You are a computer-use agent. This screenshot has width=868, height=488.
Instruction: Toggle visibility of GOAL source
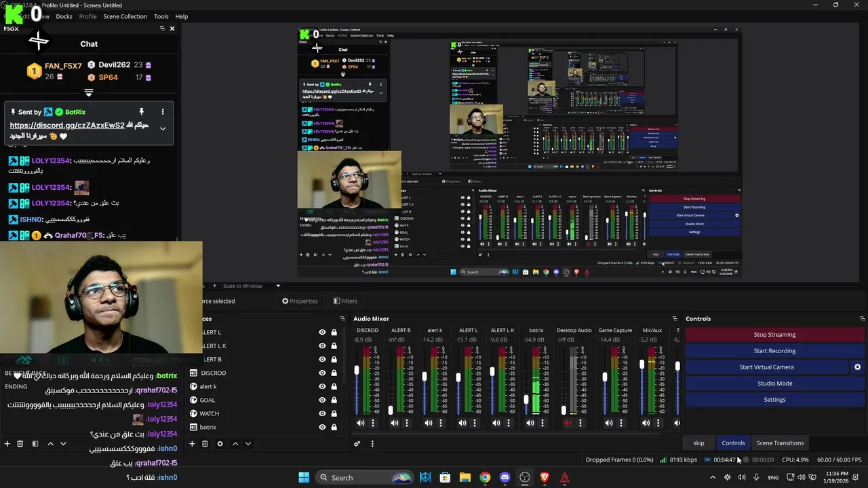click(322, 400)
